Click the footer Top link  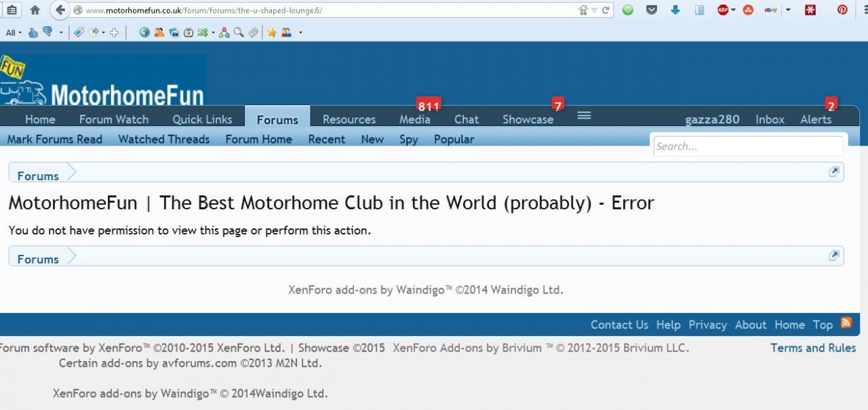pyautogui.click(x=823, y=325)
